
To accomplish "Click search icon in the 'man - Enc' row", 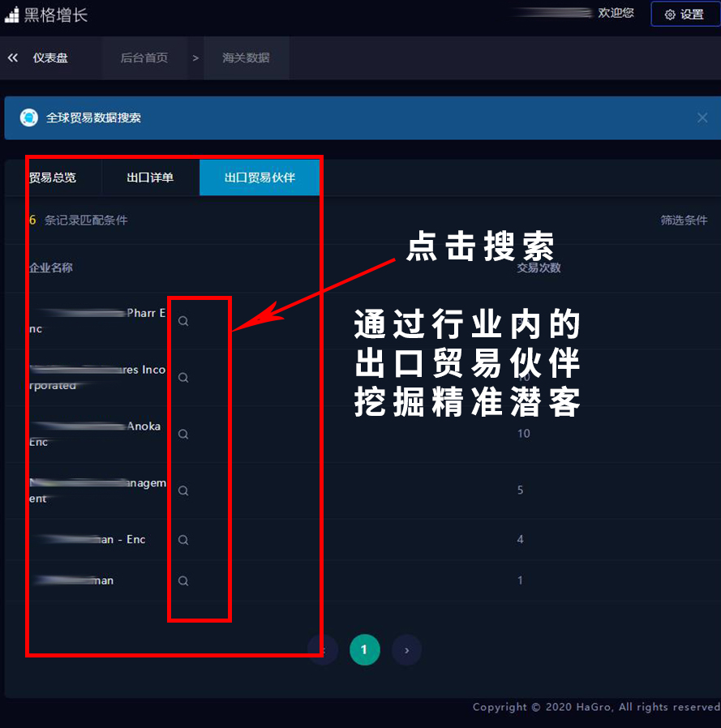I will click(x=183, y=540).
